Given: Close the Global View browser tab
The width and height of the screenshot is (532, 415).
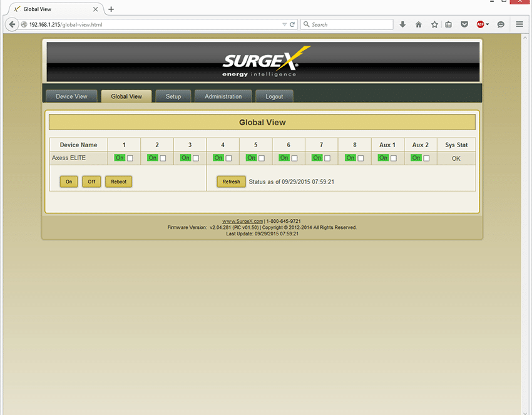Looking at the screenshot, I should (96, 9).
